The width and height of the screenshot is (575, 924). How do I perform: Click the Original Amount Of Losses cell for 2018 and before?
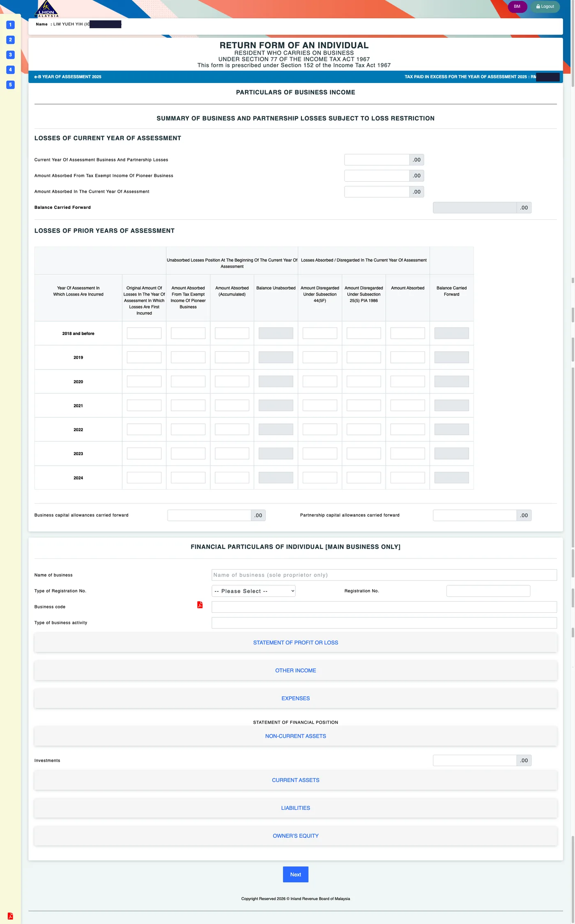(144, 333)
